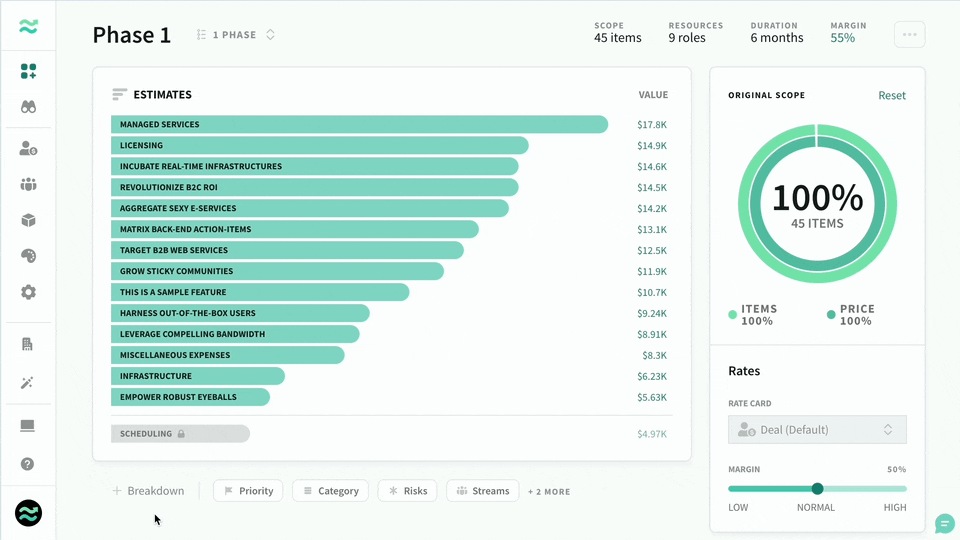Expand the + 2 MORE breakdown options
The height and width of the screenshot is (540, 960).
tap(549, 492)
